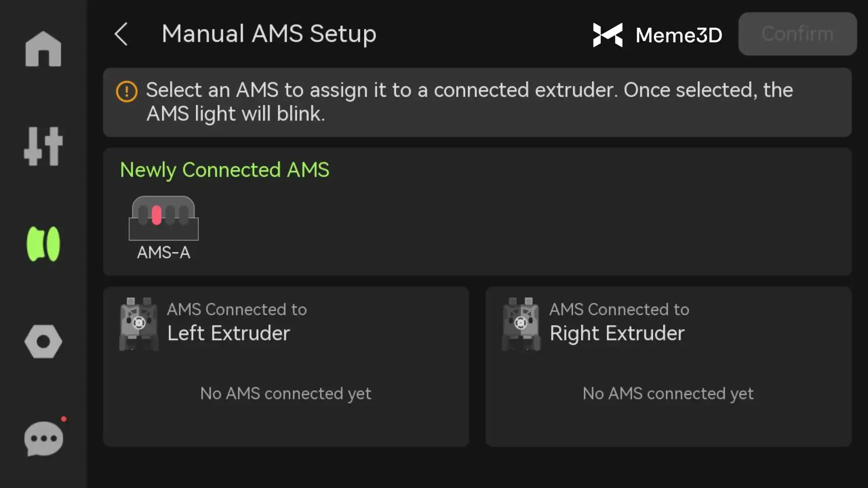This screenshot has height=488, width=868.
Task: Click the red filament slot in AMS-A
Action: click(157, 215)
